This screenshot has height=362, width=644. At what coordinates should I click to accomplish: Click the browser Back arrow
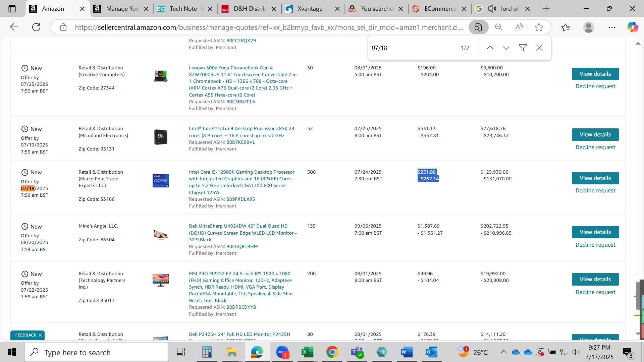point(14,27)
